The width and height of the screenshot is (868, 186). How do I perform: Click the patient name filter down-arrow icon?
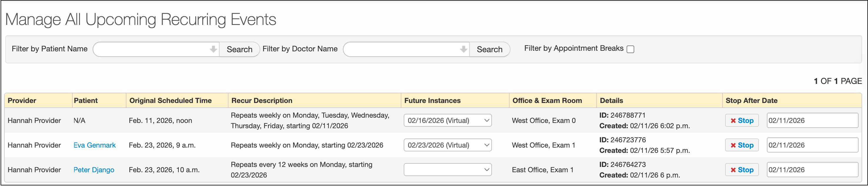click(213, 50)
